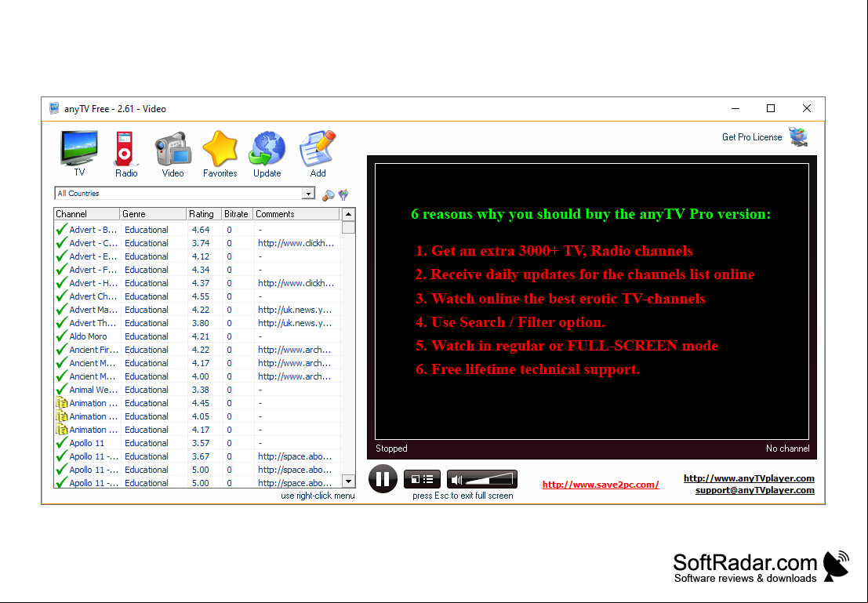Image resolution: width=868 pixels, height=603 pixels.
Task: Click the green check of Aldo Moro
Action: click(x=61, y=336)
